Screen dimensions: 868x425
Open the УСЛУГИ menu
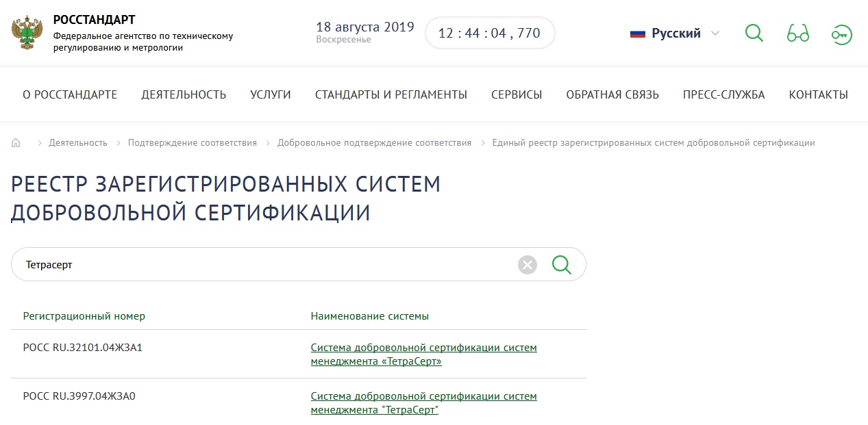(x=271, y=95)
